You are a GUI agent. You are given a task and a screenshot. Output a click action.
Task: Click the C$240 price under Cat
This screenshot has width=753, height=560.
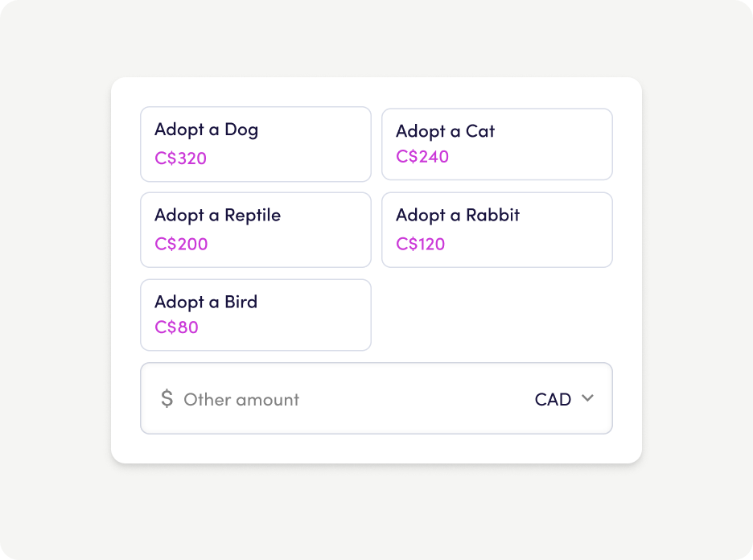pyautogui.click(x=422, y=157)
